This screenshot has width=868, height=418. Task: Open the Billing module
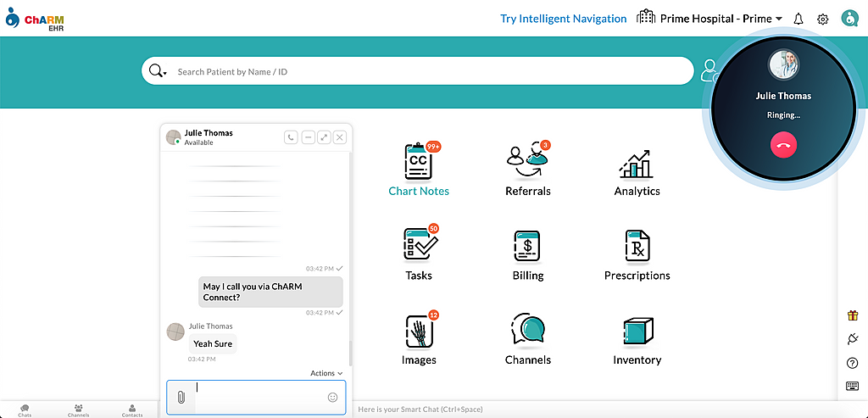click(x=527, y=246)
